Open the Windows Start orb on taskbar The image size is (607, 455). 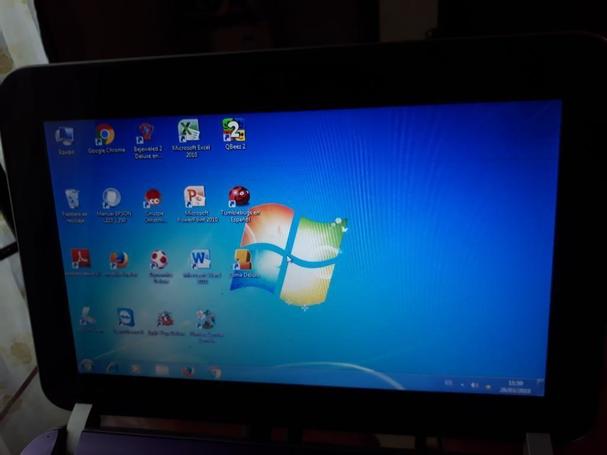87,365
